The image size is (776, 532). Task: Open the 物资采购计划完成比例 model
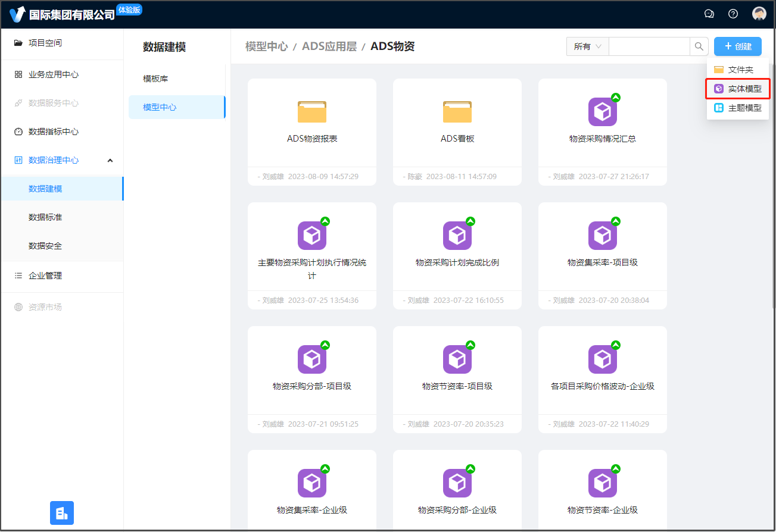[x=457, y=236]
